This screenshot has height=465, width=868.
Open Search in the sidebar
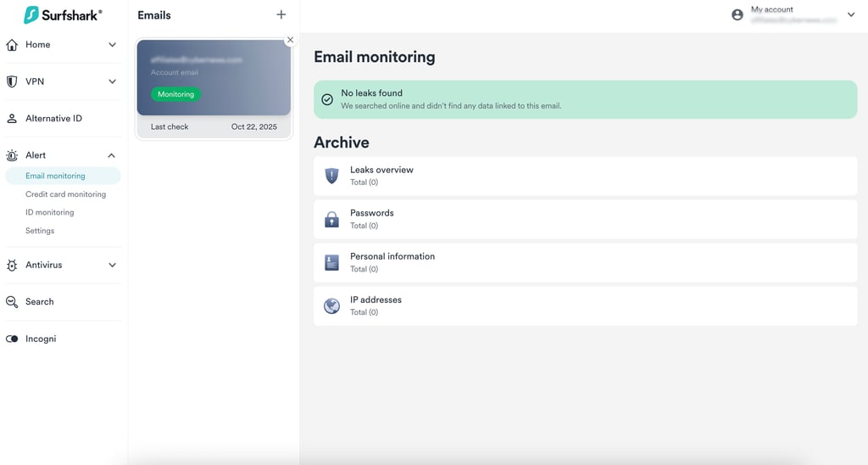point(39,302)
